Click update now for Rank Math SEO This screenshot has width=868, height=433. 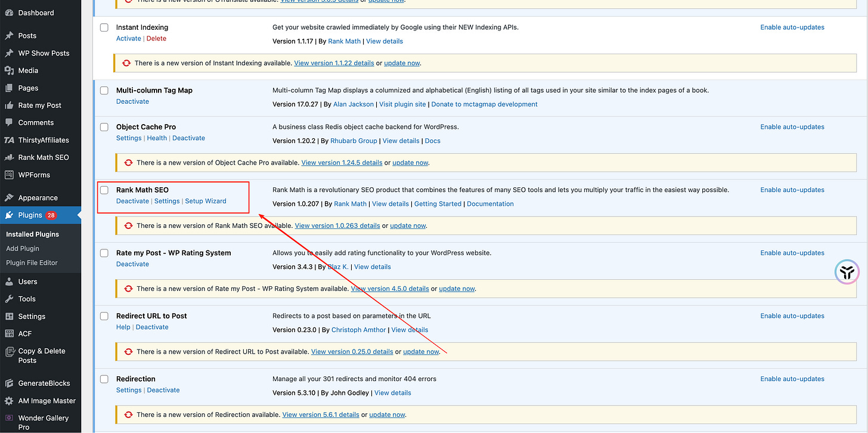[408, 225]
